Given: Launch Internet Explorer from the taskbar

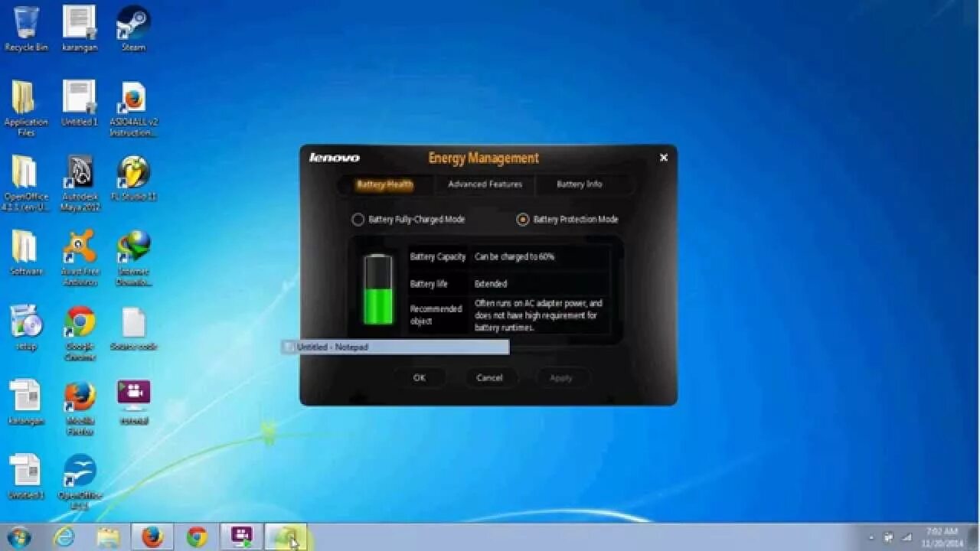Looking at the screenshot, I should [x=64, y=537].
